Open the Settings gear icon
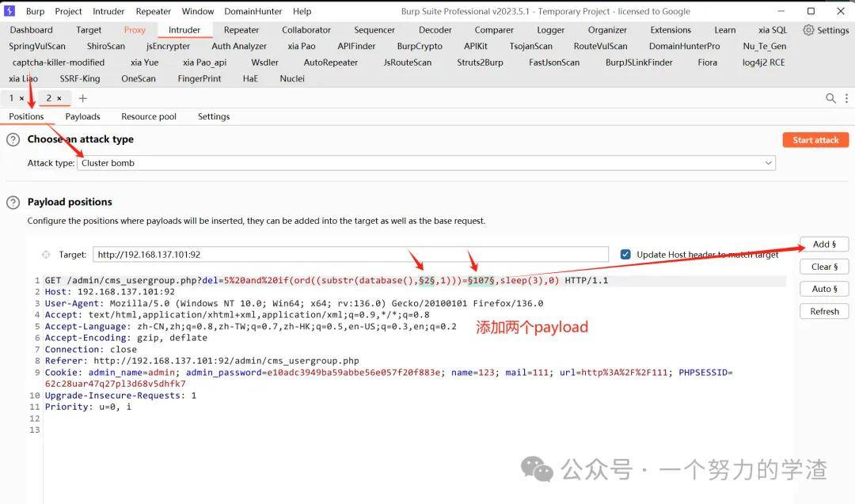855x504 pixels. click(808, 30)
